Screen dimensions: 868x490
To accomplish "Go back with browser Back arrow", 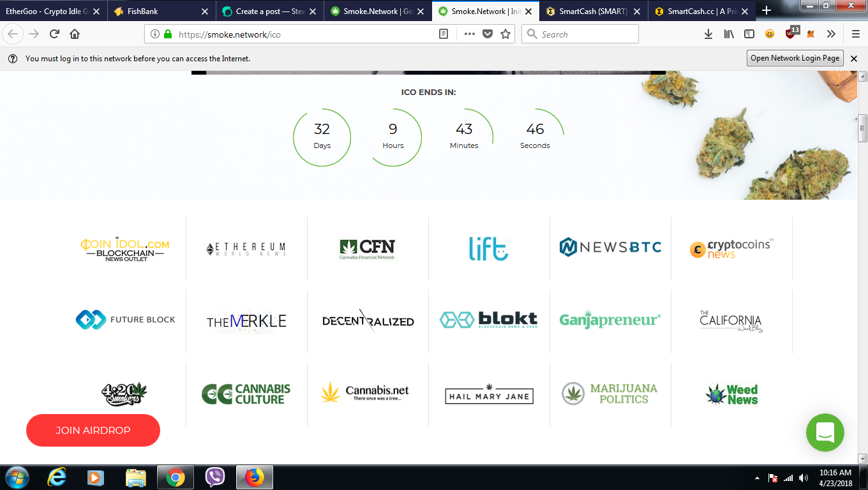I will (x=13, y=34).
